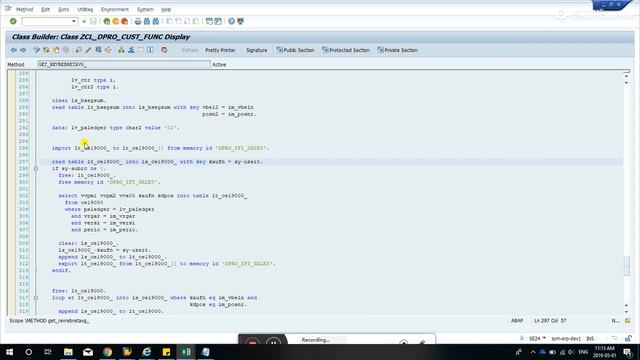Open the Help menu

click(166, 9)
